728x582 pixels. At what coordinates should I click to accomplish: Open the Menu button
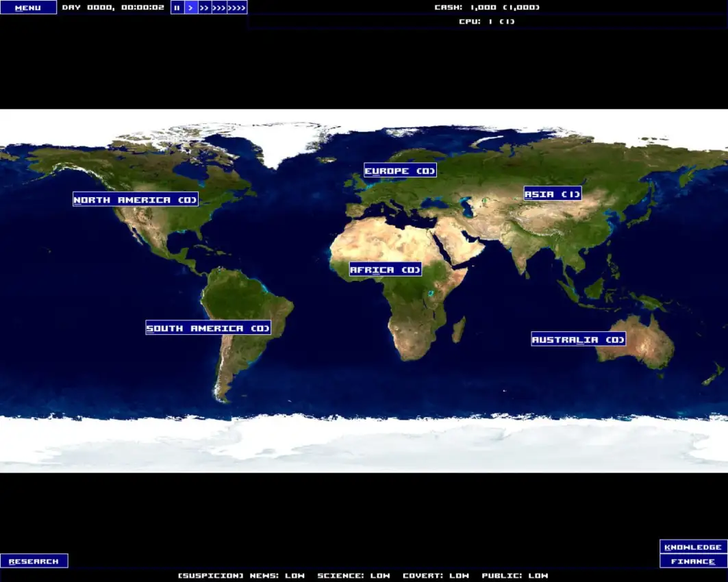coord(28,8)
